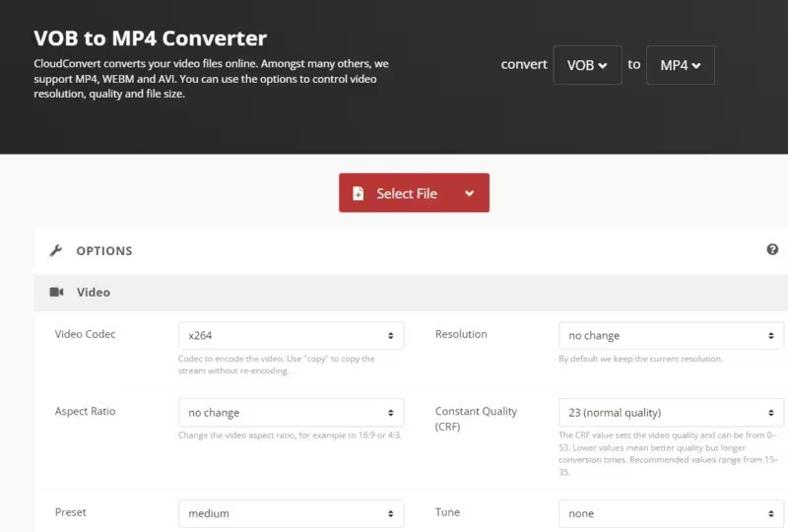
Task: Open the Preset medium dropdown
Action: [291, 513]
